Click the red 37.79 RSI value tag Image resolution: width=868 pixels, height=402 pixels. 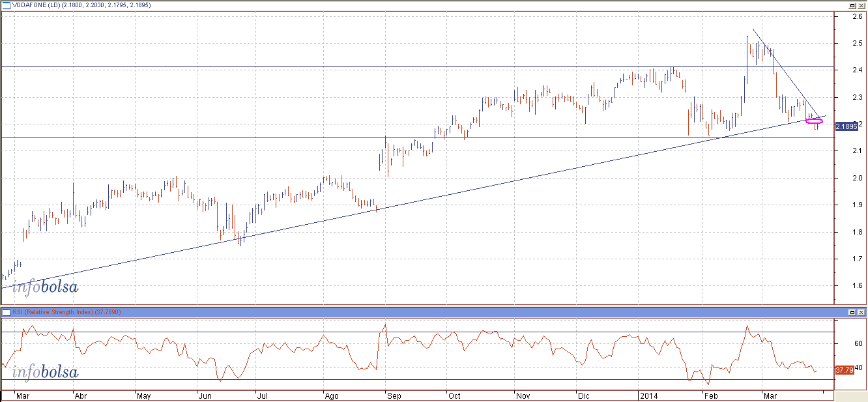pyautogui.click(x=844, y=370)
